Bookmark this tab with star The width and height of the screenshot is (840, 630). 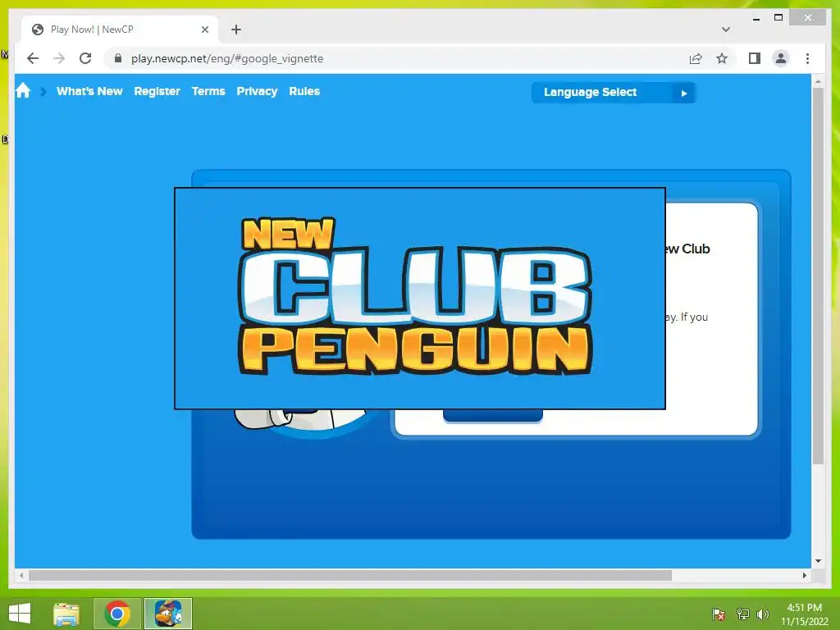click(722, 58)
